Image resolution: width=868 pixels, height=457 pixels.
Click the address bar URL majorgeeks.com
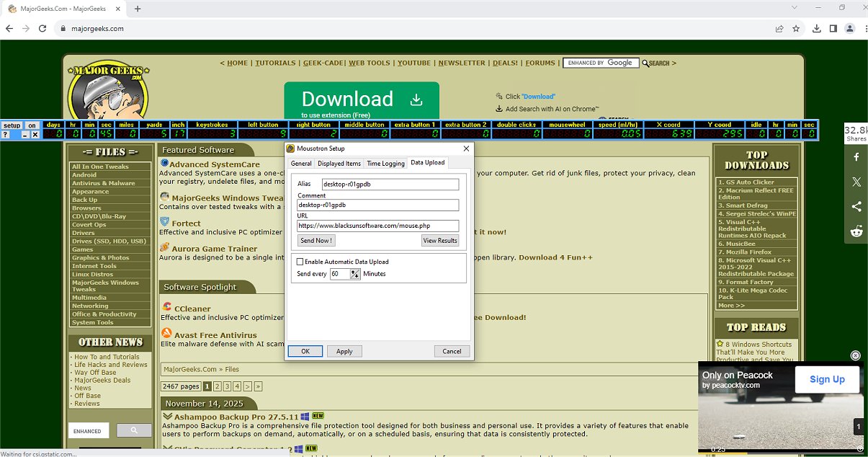point(97,29)
